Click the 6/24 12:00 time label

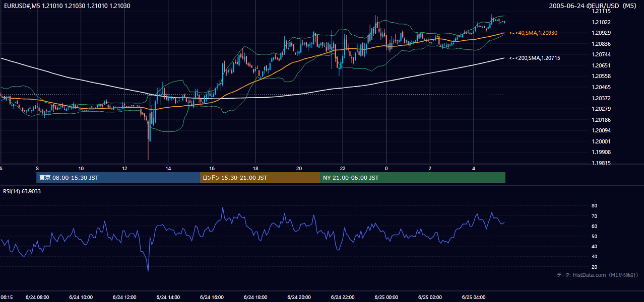[x=124, y=297]
